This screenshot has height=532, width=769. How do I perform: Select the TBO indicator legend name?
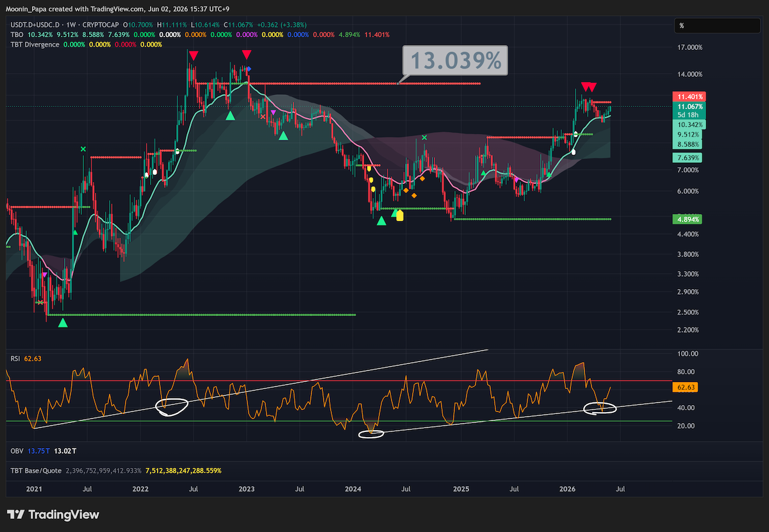point(17,35)
